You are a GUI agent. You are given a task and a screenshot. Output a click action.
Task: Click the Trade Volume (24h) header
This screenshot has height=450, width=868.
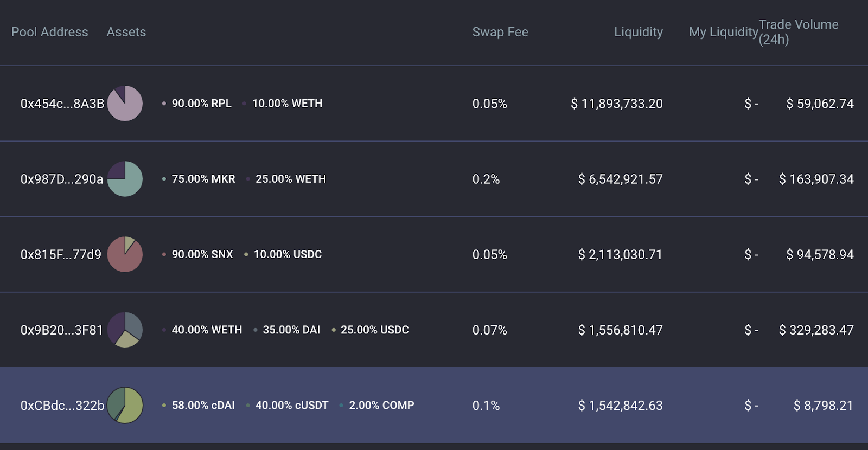(x=798, y=32)
